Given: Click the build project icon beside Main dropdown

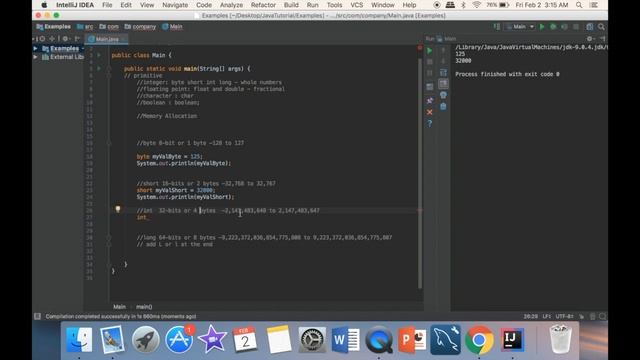Looking at the screenshot, I should tap(497, 27).
